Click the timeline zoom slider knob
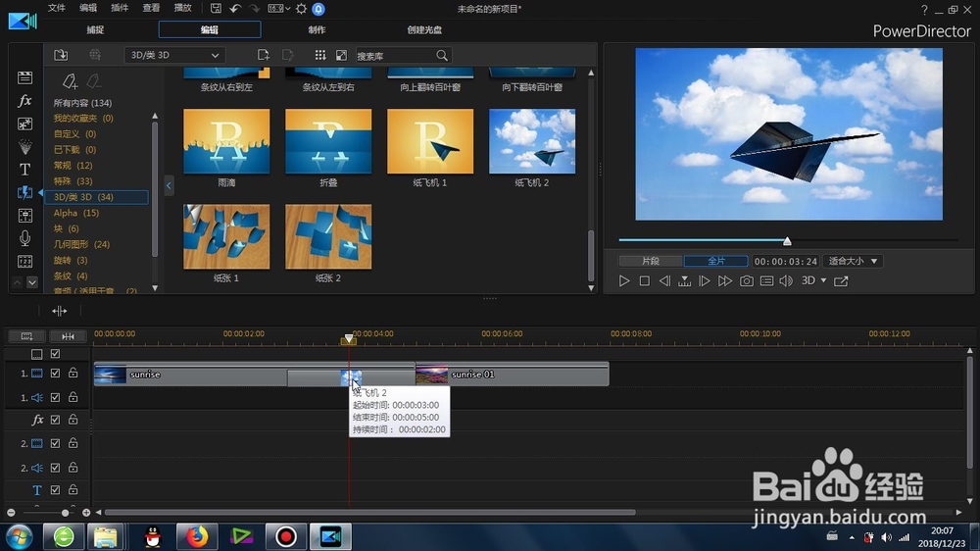 65,513
